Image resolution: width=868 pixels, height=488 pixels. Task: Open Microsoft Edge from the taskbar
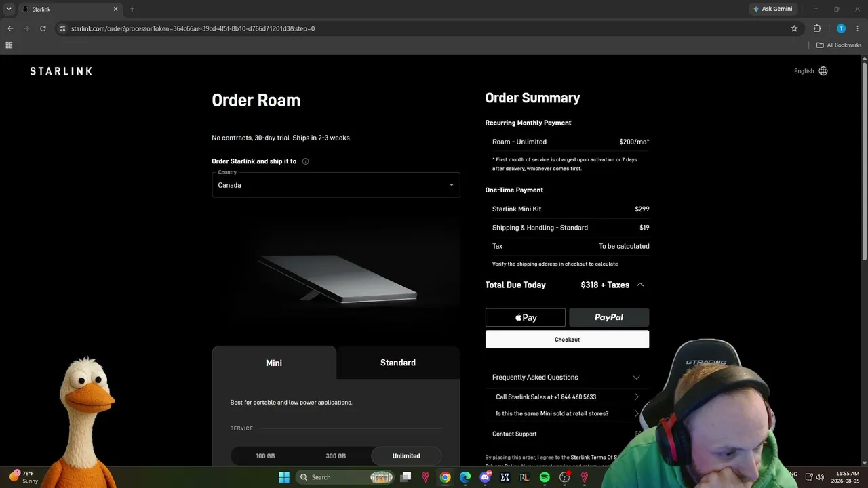pos(465,477)
